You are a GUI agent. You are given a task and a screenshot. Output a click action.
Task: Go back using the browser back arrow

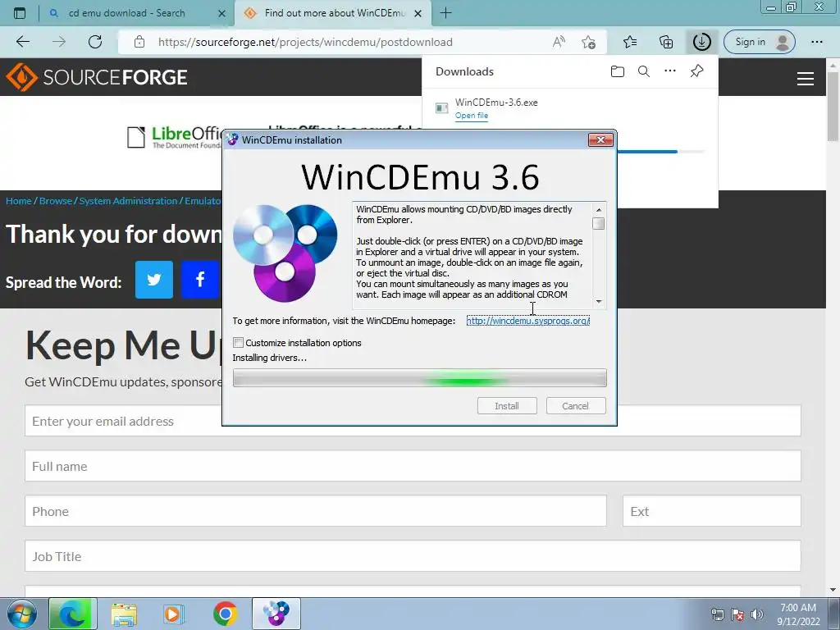click(x=22, y=42)
